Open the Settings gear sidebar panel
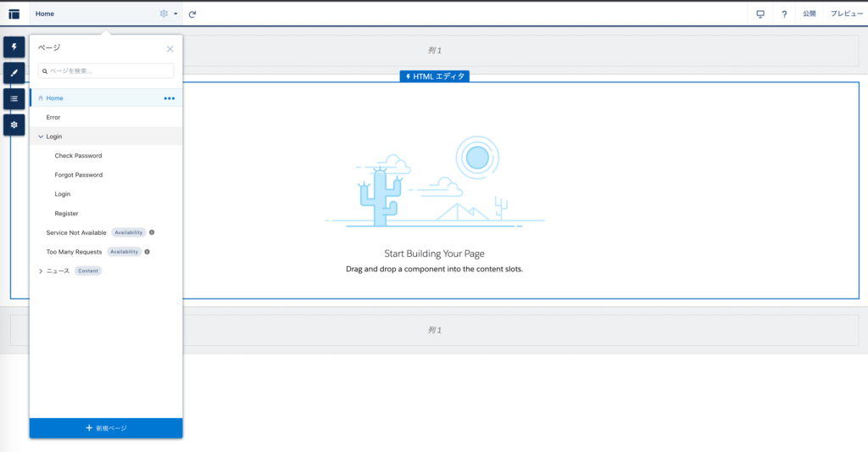The height and width of the screenshot is (452, 868). (14, 125)
